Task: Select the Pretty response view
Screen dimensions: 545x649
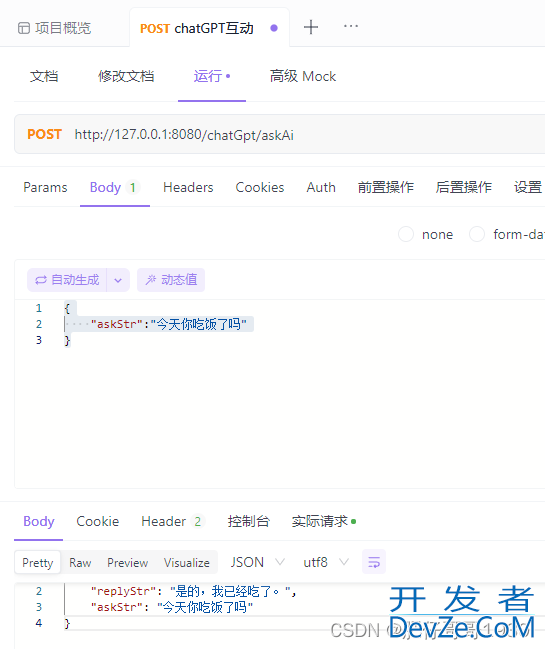Action: [x=38, y=562]
